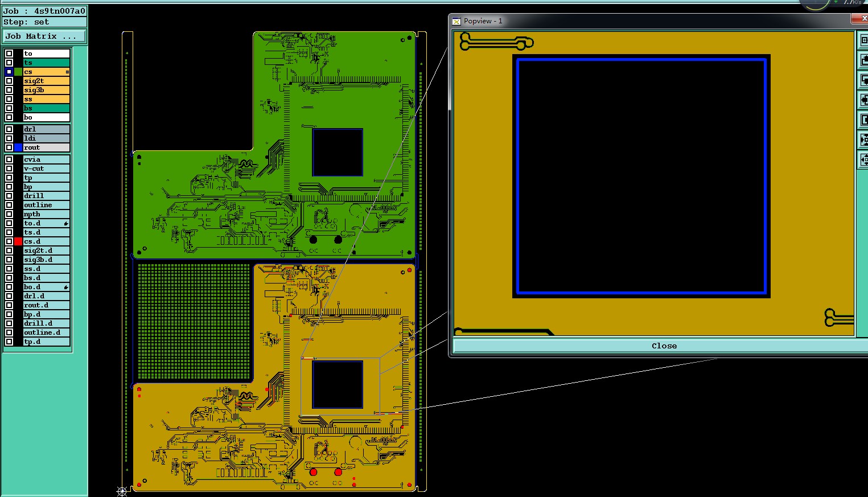868x497 pixels.
Task: Select the sig3b layer name
Action: [46, 90]
